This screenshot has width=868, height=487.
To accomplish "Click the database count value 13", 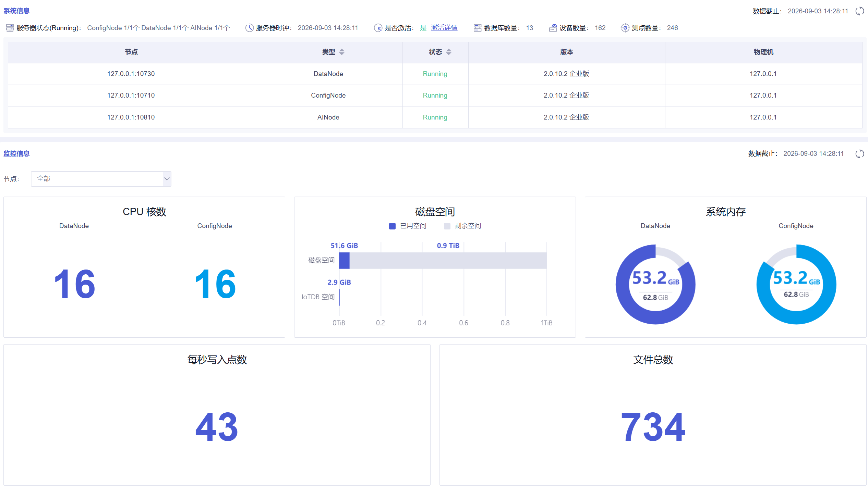I will coord(530,28).
